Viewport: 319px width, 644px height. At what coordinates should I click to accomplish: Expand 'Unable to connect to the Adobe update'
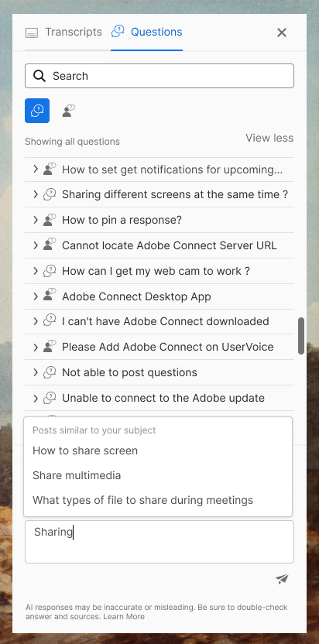pos(36,398)
